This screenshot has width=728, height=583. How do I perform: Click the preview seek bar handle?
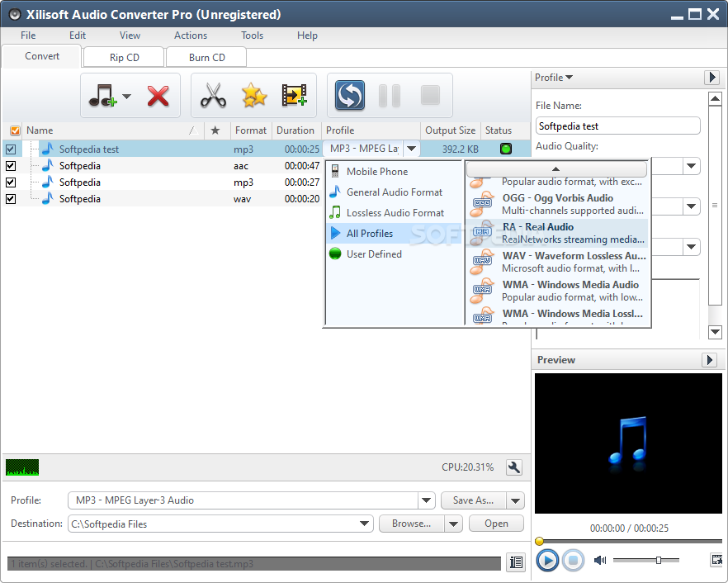click(539, 541)
